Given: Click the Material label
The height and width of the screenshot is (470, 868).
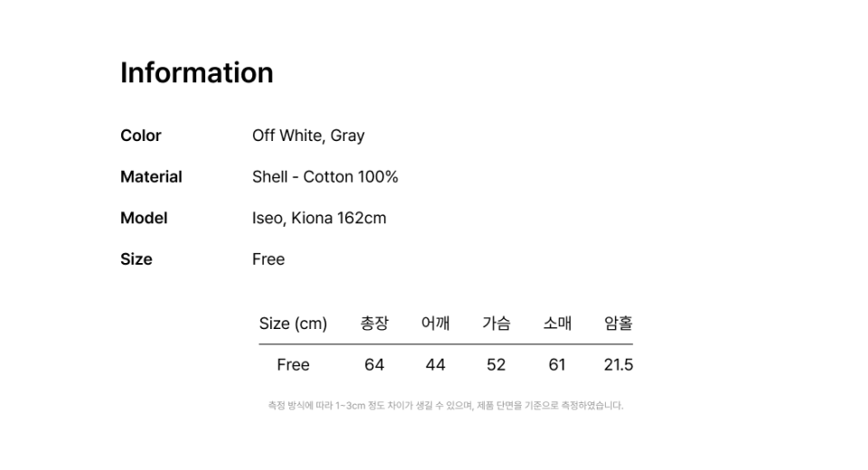Looking at the screenshot, I should pyautogui.click(x=151, y=177).
